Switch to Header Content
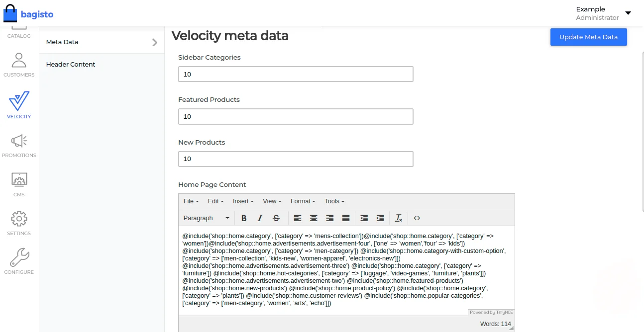The height and width of the screenshot is (332, 644). (x=70, y=64)
